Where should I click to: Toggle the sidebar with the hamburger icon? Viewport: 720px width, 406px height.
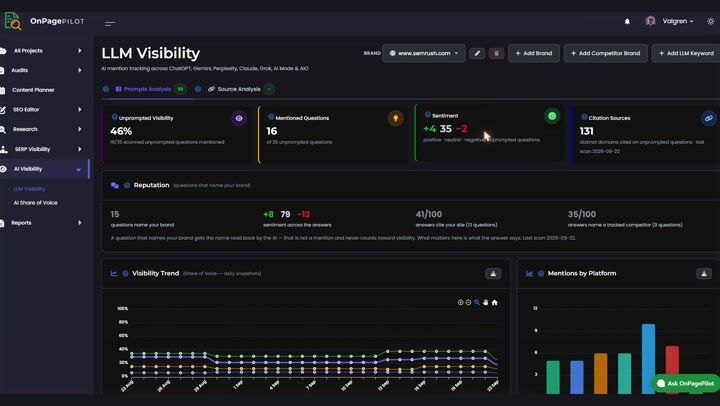[x=110, y=23]
